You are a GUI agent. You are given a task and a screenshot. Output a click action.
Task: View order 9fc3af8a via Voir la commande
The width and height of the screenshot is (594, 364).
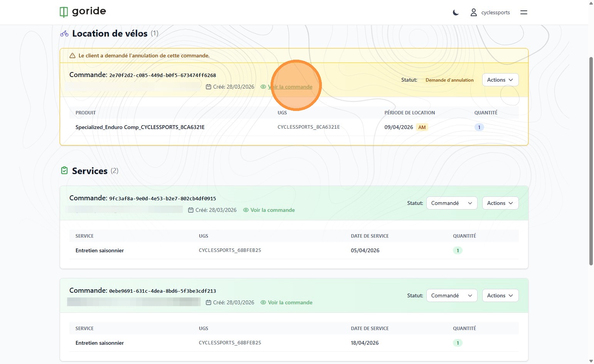[x=272, y=210]
